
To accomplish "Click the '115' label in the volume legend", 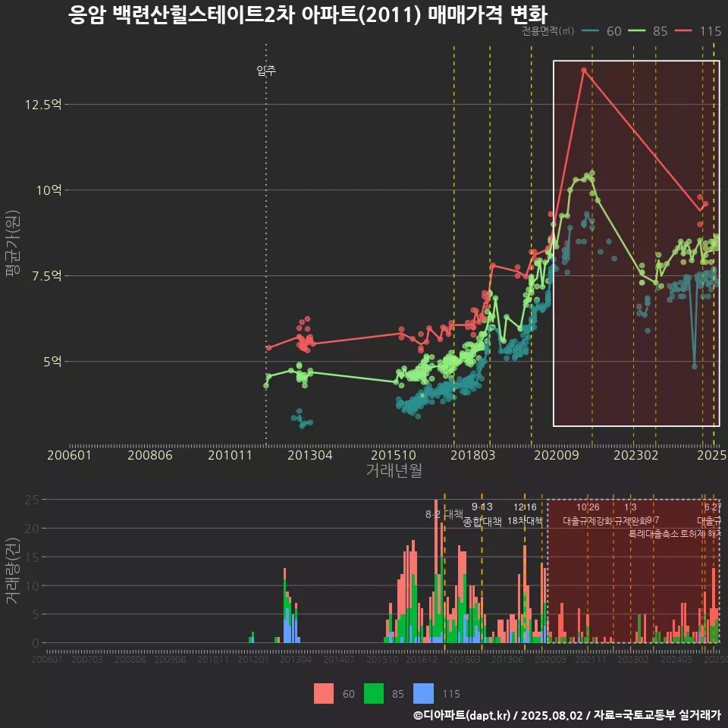I will click(450, 694).
